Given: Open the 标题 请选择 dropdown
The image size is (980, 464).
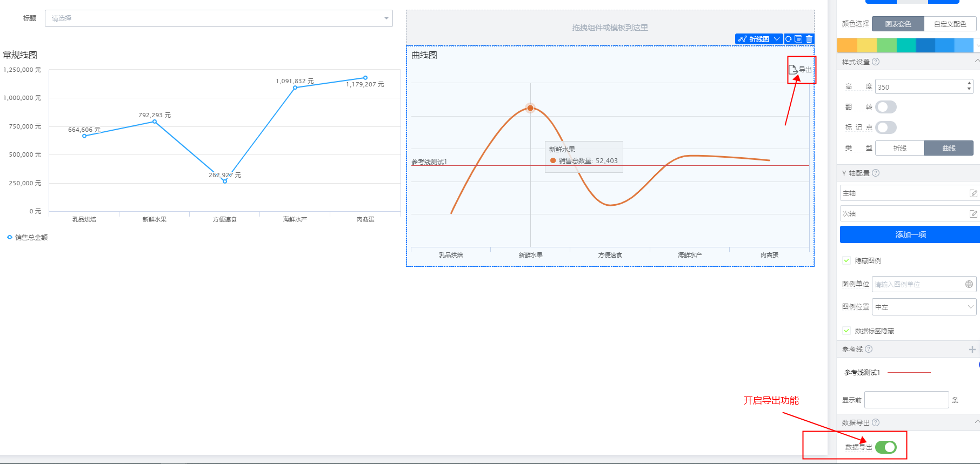Looking at the screenshot, I should coord(219,18).
